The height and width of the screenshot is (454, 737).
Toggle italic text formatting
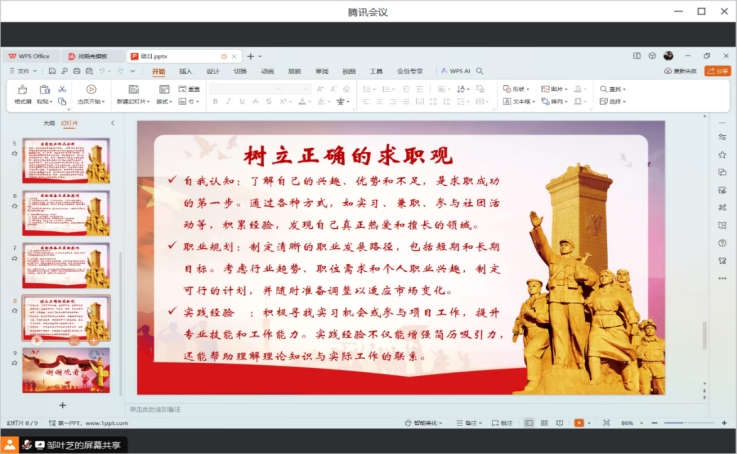pos(228,101)
